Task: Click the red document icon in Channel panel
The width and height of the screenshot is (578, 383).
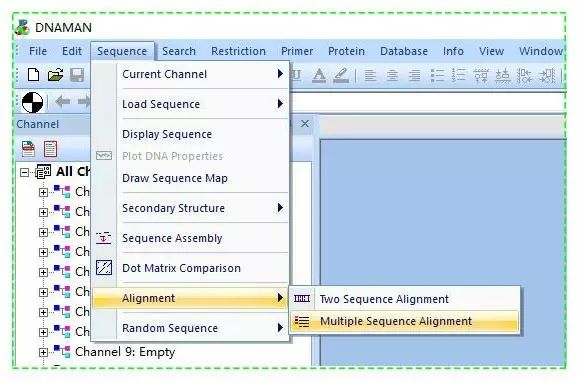Action: pos(51,149)
